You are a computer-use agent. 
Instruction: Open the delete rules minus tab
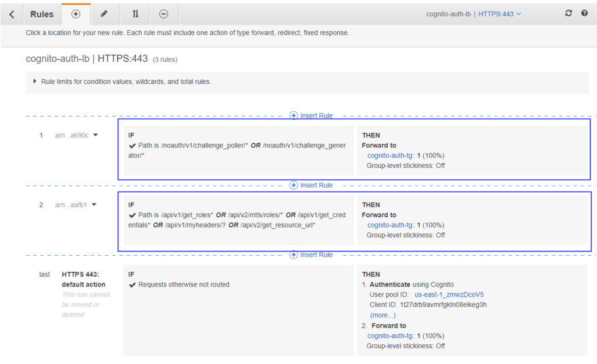tap(163, 14)
